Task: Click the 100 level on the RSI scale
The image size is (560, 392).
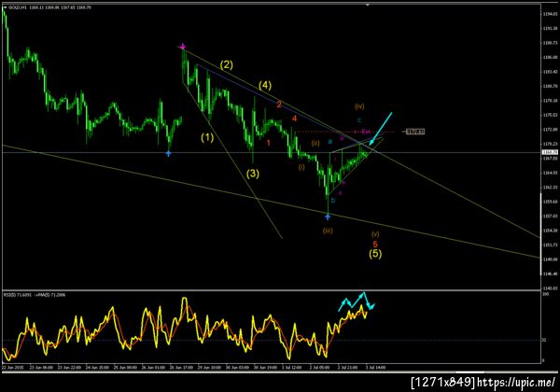Action: (545, 294)
